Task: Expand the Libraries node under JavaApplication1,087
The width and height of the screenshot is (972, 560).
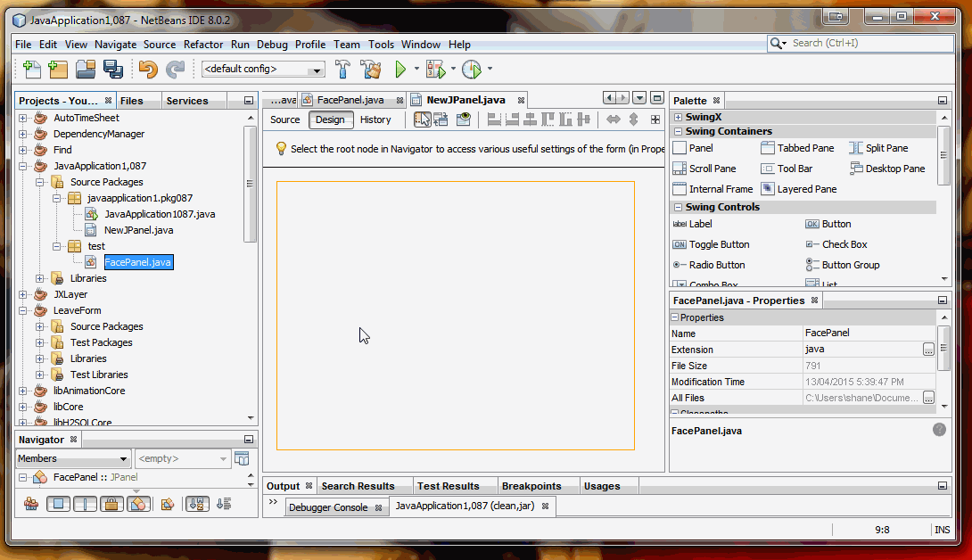Action: point(37,278)
